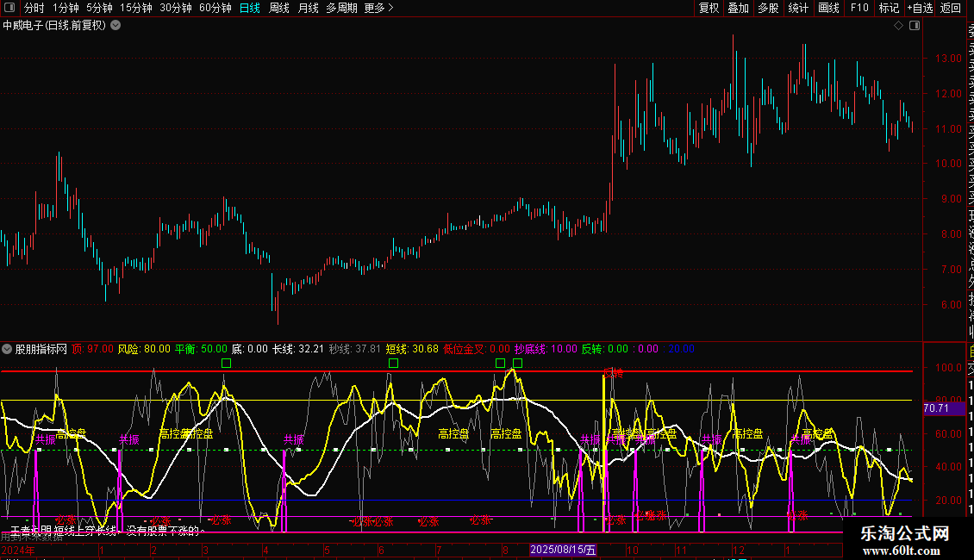Viewport: 974px width, 560px height.
Task: Click the red 反转 signal marker on indicator chart
Action: point(613,373)
